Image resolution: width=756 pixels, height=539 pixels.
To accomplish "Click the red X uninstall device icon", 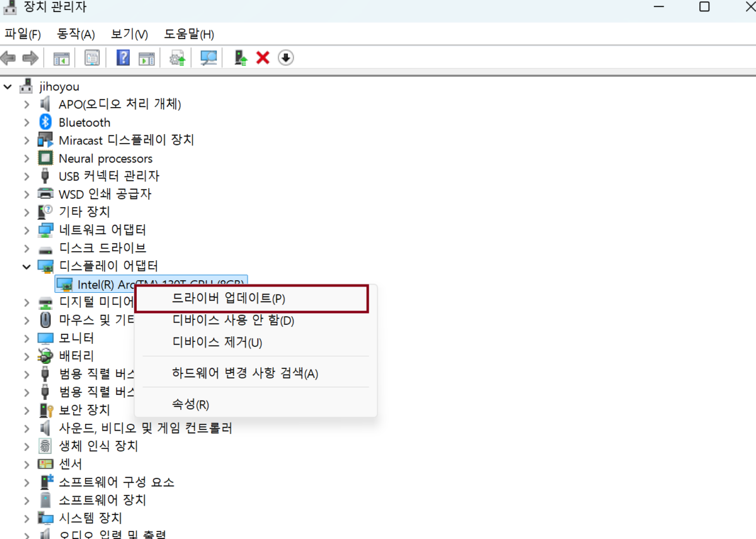I will click(x=263, y=58).
